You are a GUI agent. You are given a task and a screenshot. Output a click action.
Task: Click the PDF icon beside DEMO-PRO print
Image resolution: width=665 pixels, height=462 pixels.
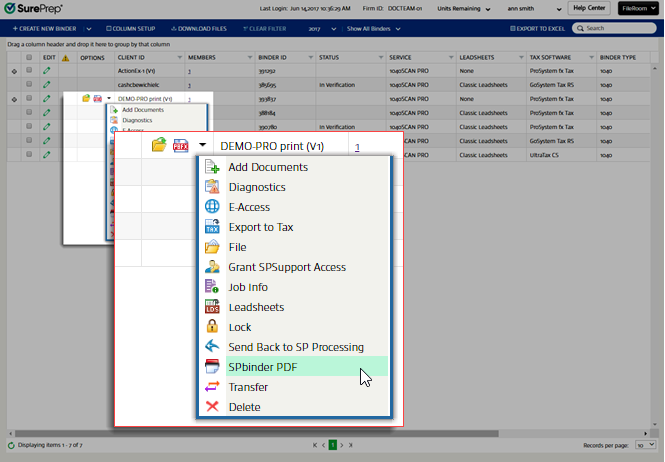pyautogui.click(x=182, y=146)
